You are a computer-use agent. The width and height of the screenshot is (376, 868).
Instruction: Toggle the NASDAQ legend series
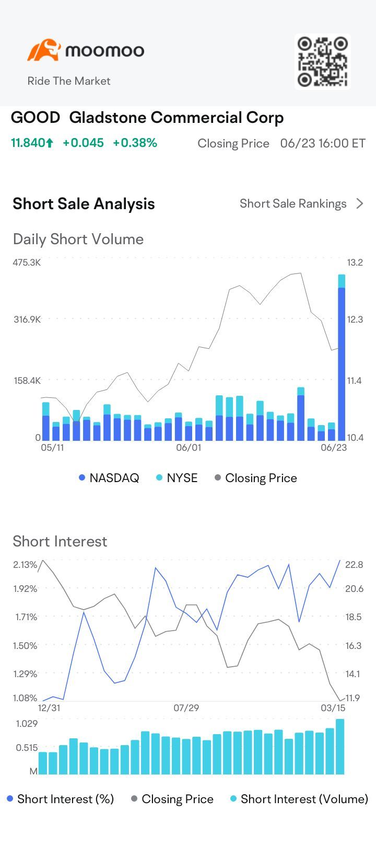point(109,478)
